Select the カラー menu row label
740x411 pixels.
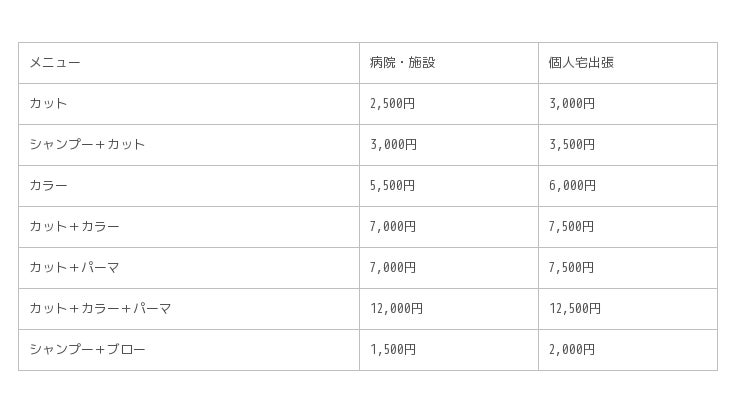coord(49,186)
